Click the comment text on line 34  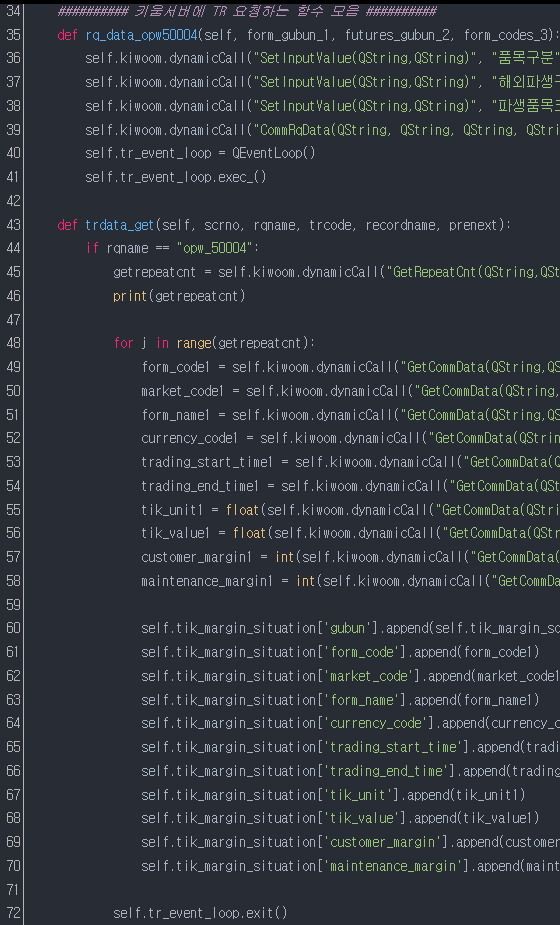pos(247,11)
